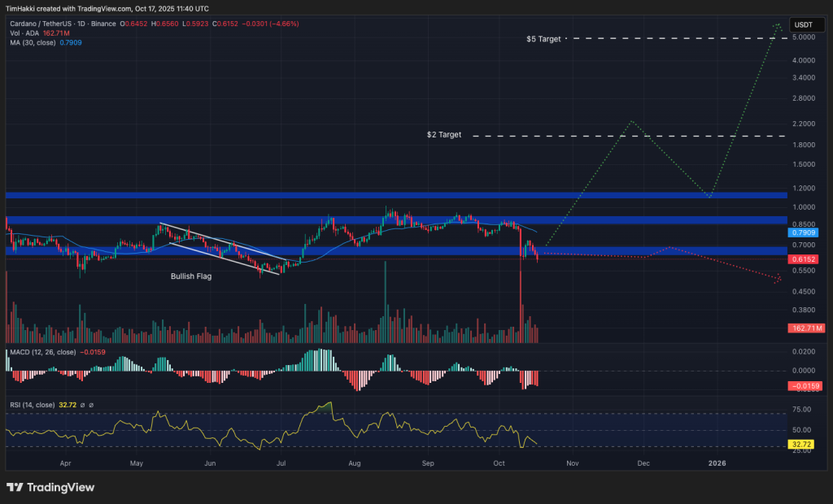The image size is (833, 504).
Task: Click the first ø icon beside RSI value
Action: pos(81,404)
